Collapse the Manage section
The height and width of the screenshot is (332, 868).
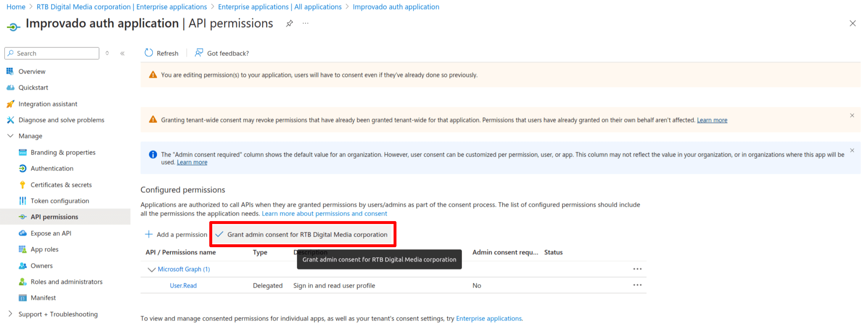coord(10,136)
